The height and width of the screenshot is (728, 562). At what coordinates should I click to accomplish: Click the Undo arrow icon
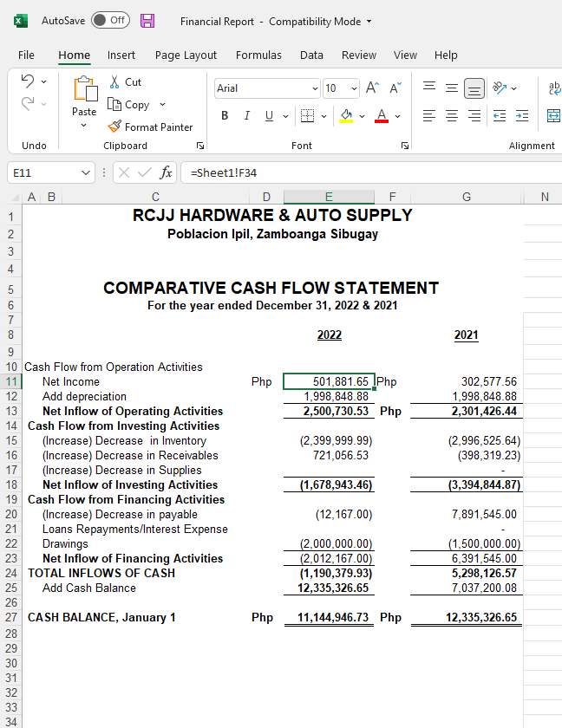click(x=28, y=81)
